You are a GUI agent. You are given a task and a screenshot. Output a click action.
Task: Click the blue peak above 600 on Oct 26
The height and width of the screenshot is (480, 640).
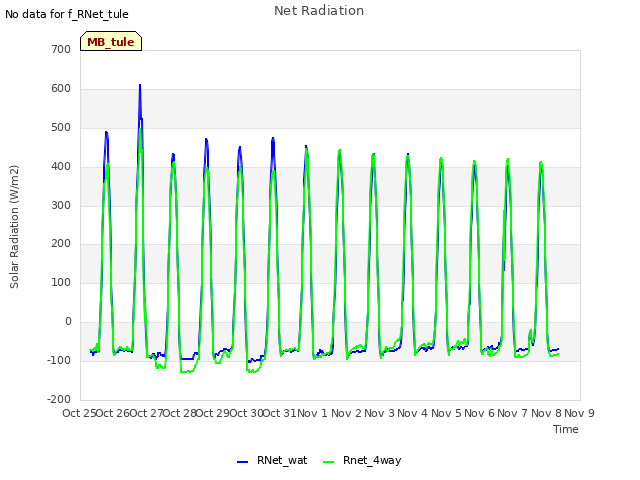click(x=140, y=85)
